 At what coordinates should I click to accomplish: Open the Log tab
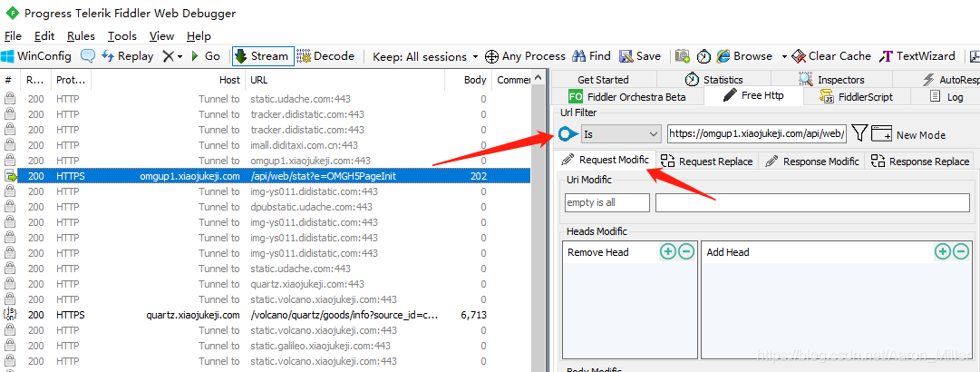coord(946,96)
